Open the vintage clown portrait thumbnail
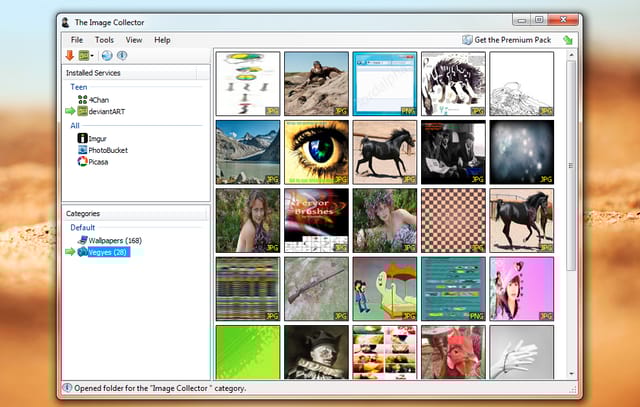This screenshot has width=640, height=407. [316, 352]
